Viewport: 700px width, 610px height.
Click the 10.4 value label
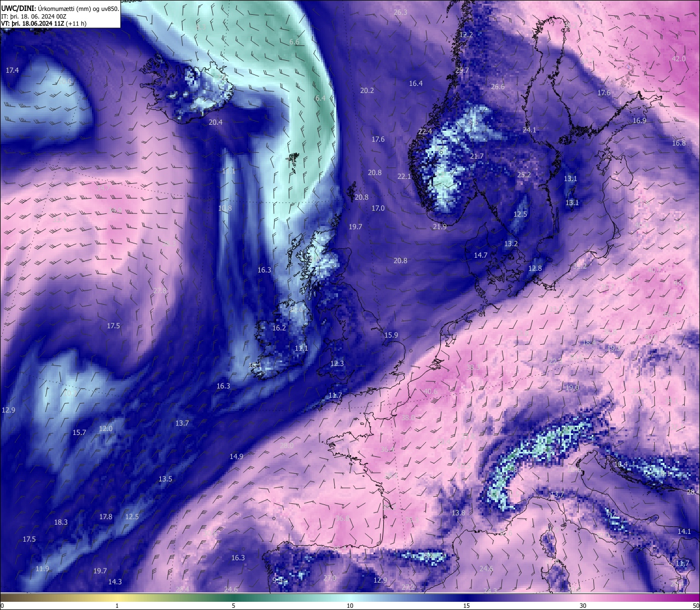click(621, 464)
